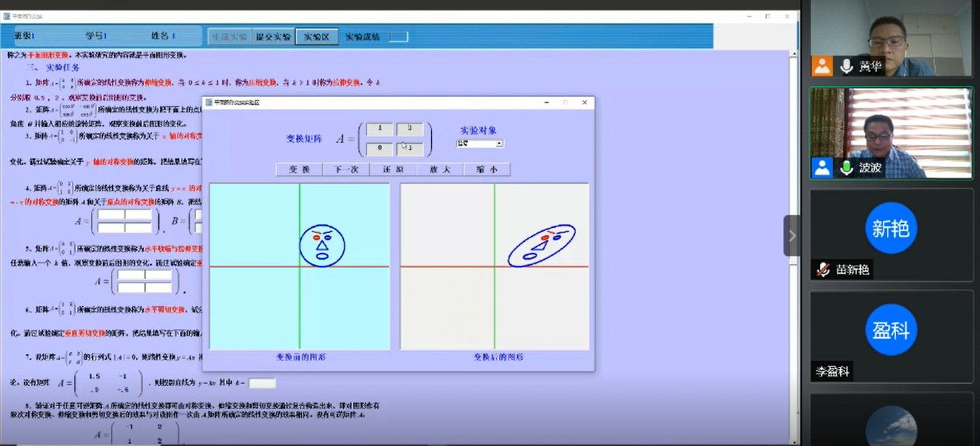980x446 pixels.
Task: Click the top-left matrix A entry field
Action: (380, 129)
